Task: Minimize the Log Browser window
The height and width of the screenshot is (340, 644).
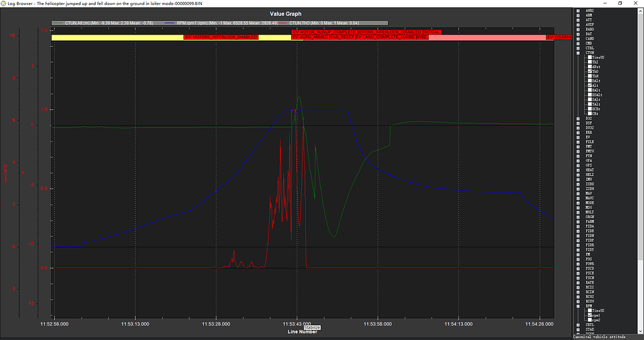Action: [x=602, y=3]
